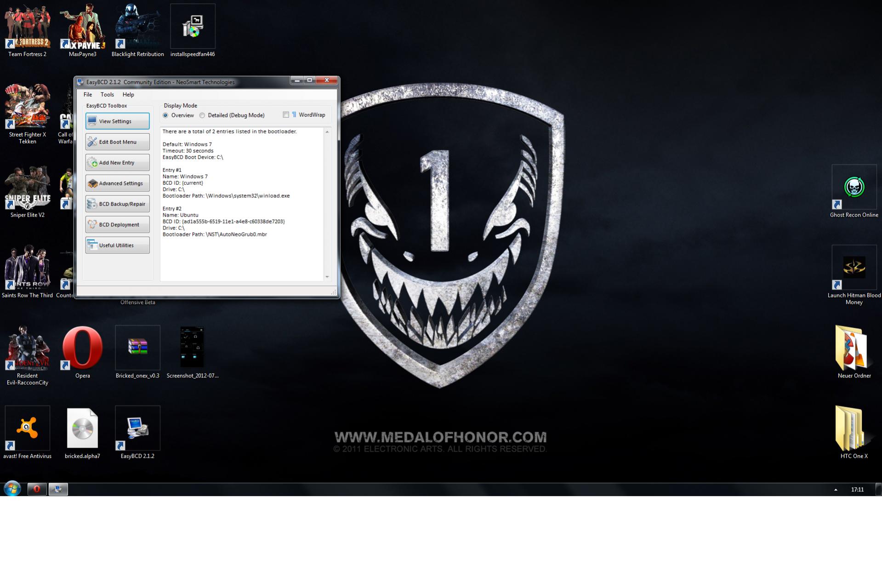
Task: Select Ghost Recon Online desktop icon
Action: [854, 192]
